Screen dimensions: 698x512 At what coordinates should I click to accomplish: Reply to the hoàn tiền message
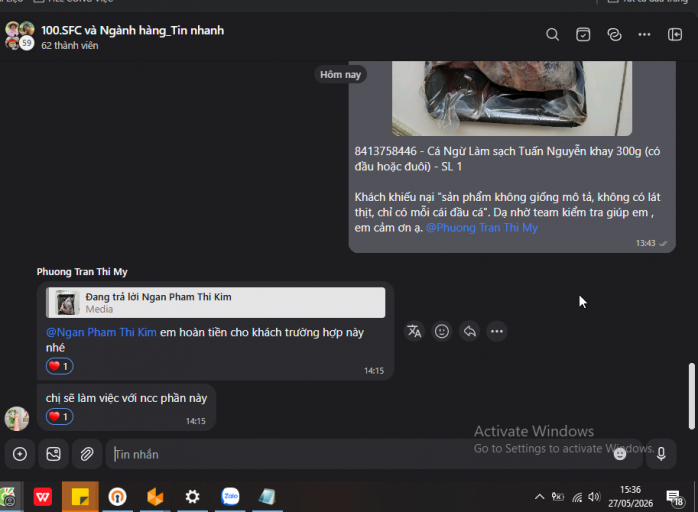469,331
